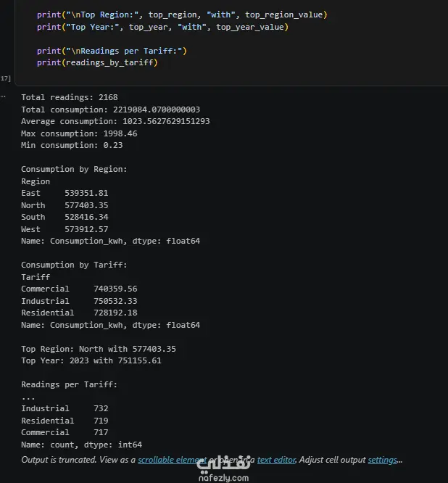Click the Total readings: 2168 output line
Screen dimensions: 448x483
point(70,97)
